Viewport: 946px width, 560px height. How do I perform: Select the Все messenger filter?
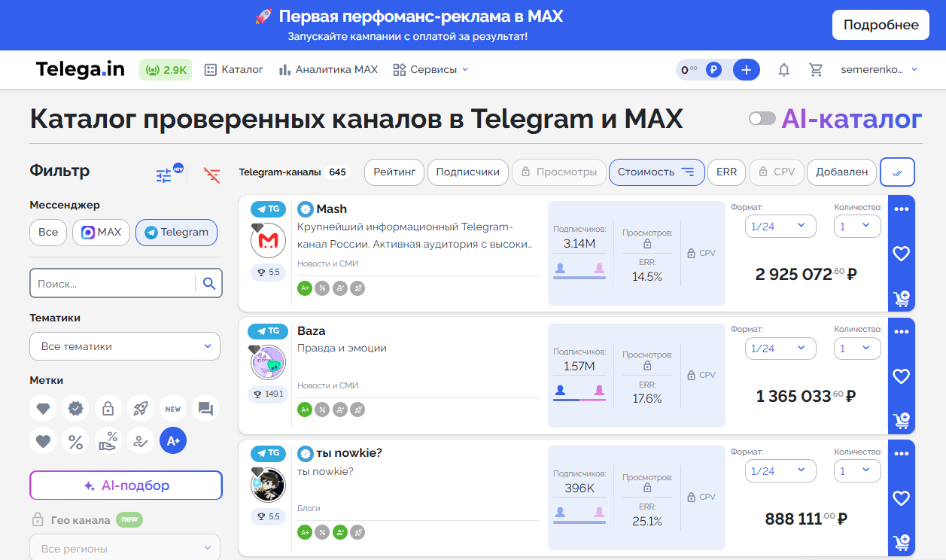coord(48,232)
